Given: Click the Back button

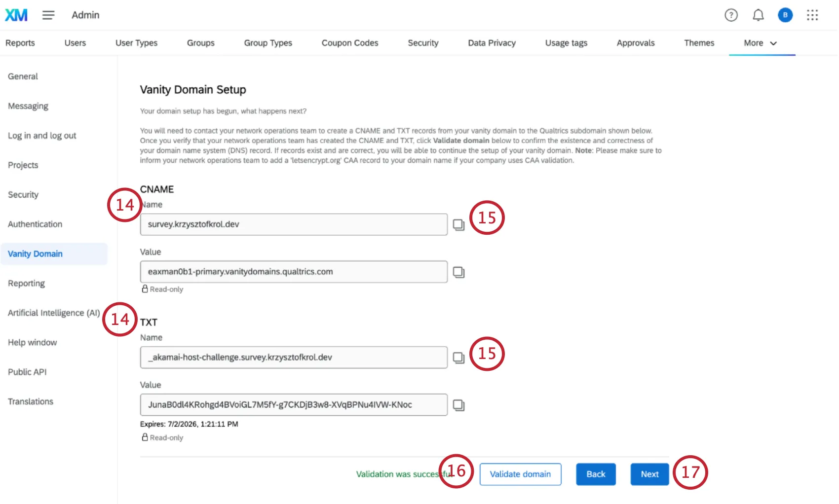Looking at the screenshot, I should click(x=596, y=474).
